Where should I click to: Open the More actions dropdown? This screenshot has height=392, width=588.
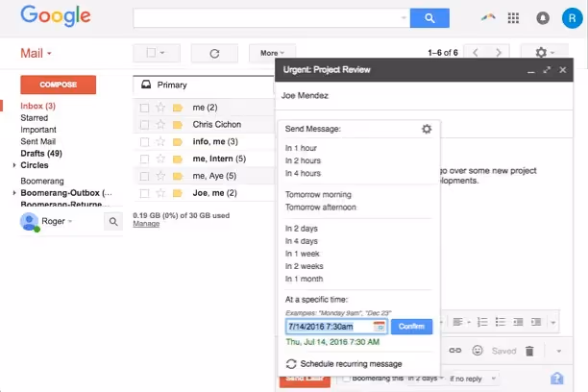pyautogui.click(x=272, y=53)
